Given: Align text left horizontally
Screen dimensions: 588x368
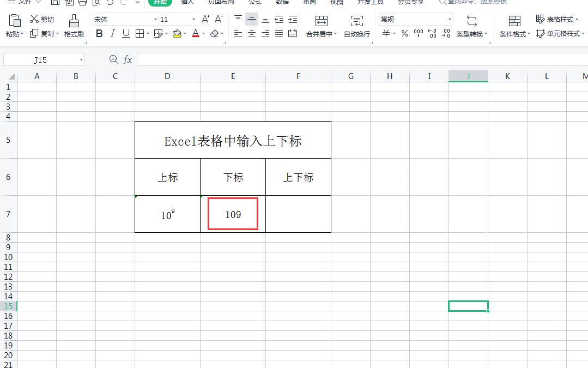Looking at the screenshot, I should point(238,34).
